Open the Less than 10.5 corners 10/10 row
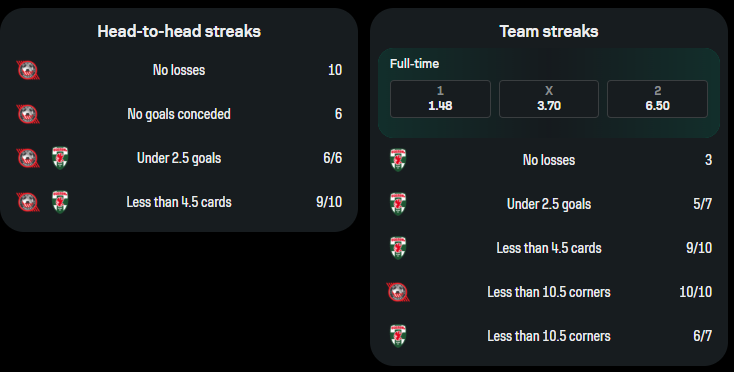Screen dimensions: 734x372 549,292
